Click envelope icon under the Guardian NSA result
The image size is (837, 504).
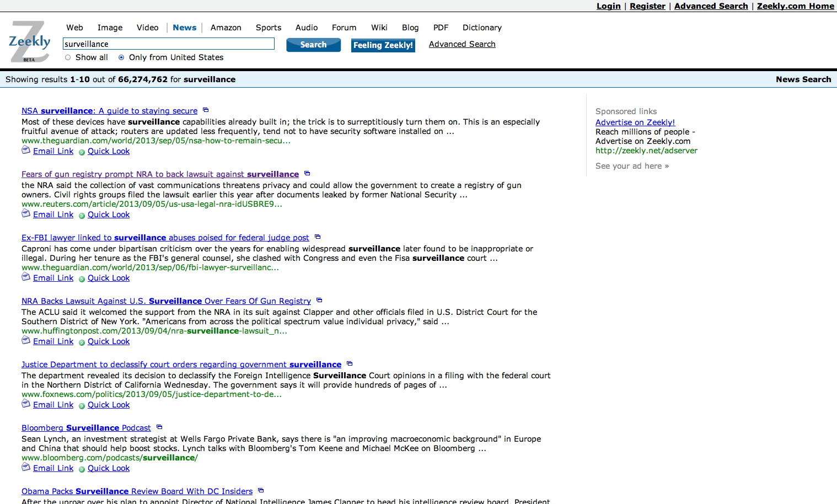pyautogui.click(x=26, y=151)
